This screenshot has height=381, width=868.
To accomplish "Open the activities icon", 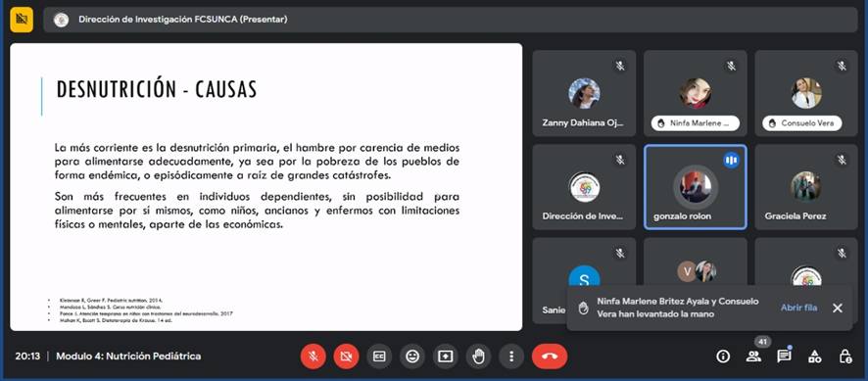I will pyautogui.click(x=815, y=357).
